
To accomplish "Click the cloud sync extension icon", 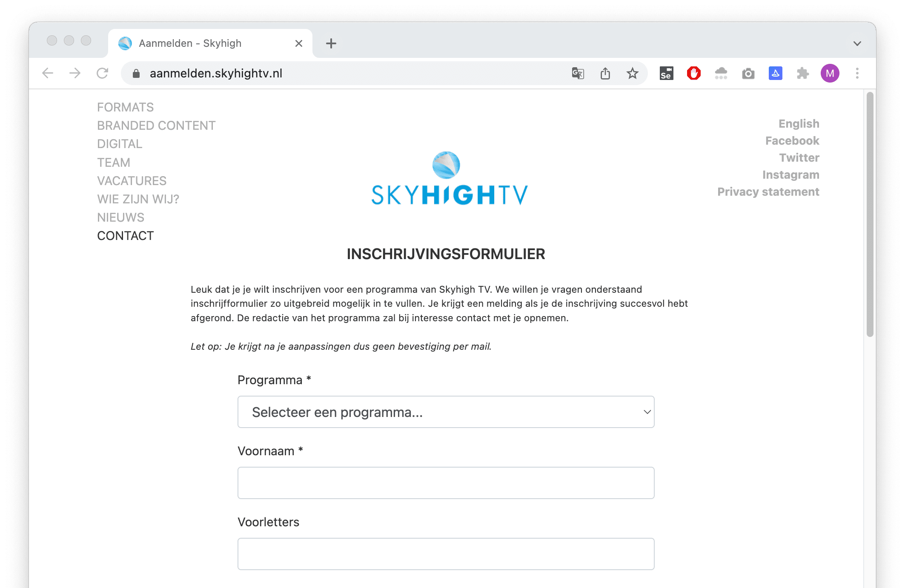I will click(721, 73).
